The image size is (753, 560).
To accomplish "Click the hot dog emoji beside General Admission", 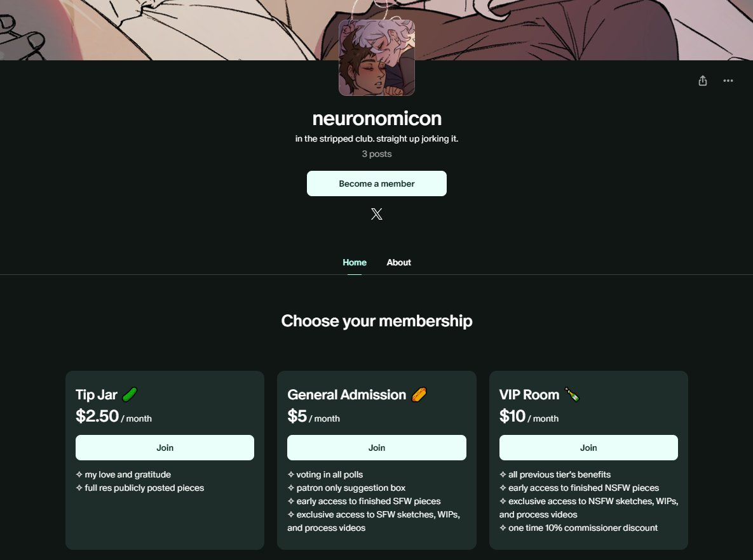I will [x=419, y=395].
